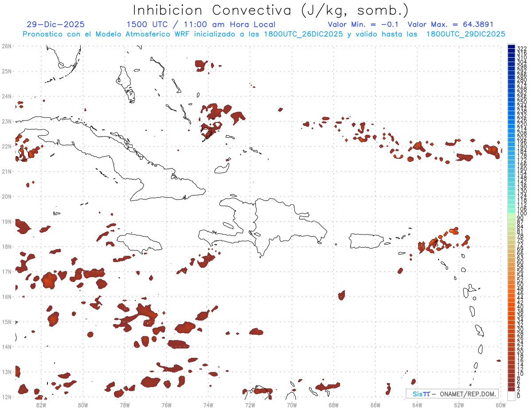Click the 22N latitude axis label
This screenshot has width=532, height=411.
pos(6,146)
